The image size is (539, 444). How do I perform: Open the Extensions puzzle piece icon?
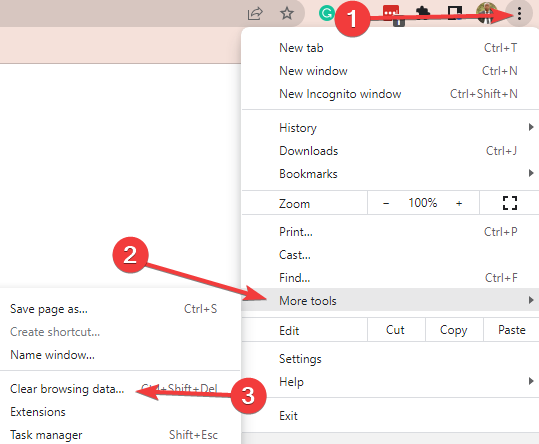pyautogui.click(x=423, y=14)
